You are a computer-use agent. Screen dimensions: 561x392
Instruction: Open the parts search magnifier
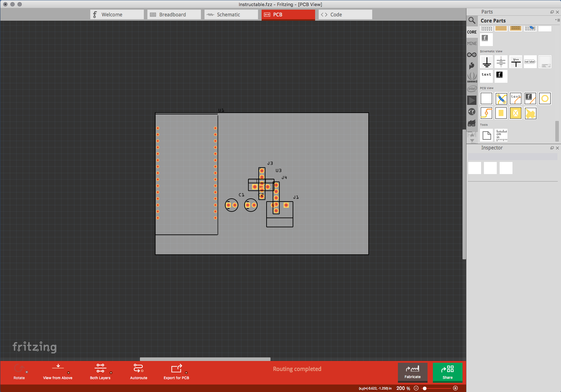[472, 21]
